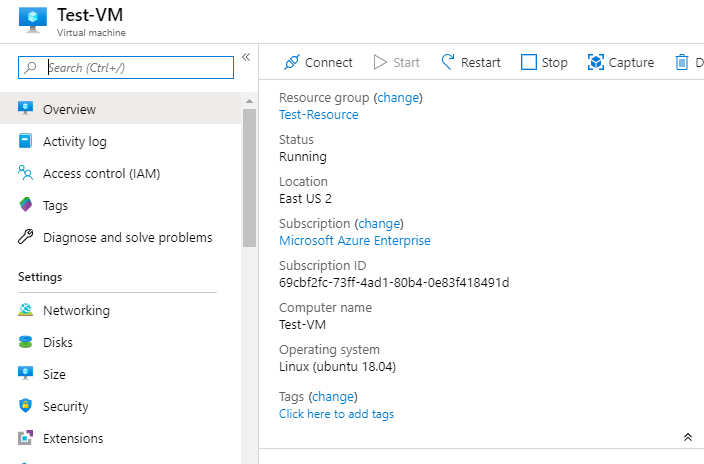Click sidebar scrollbar up arrow

[x=249, y=102]
